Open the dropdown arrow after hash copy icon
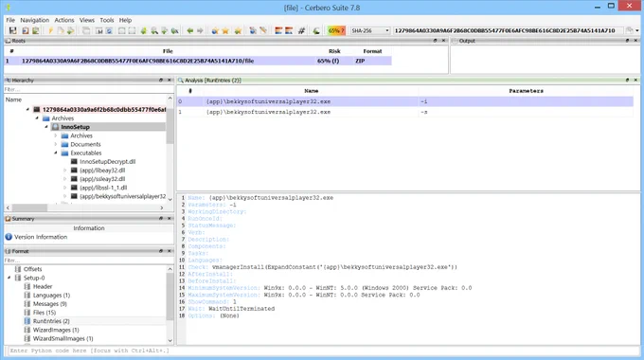 click(x=637, y=31)
